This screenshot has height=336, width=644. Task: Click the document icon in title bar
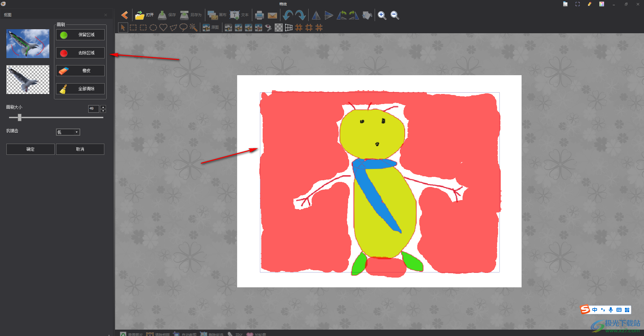tap(566, 4)
